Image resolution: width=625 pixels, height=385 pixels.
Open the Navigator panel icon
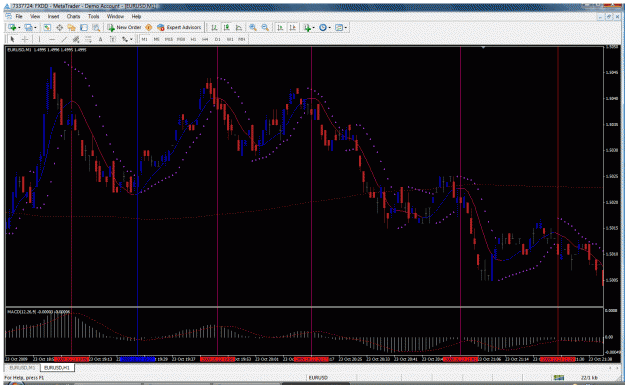(71, 27)
